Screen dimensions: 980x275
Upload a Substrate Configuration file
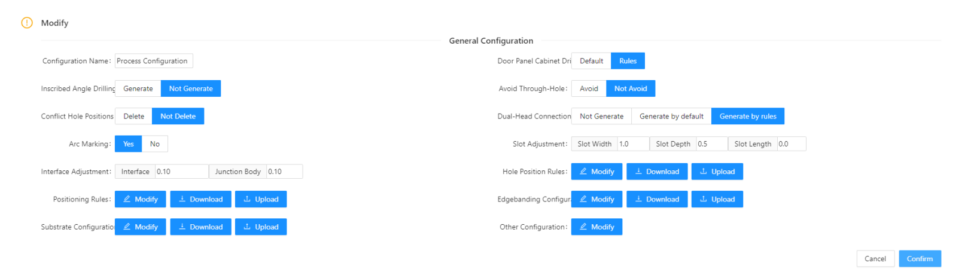pos(261,227)
